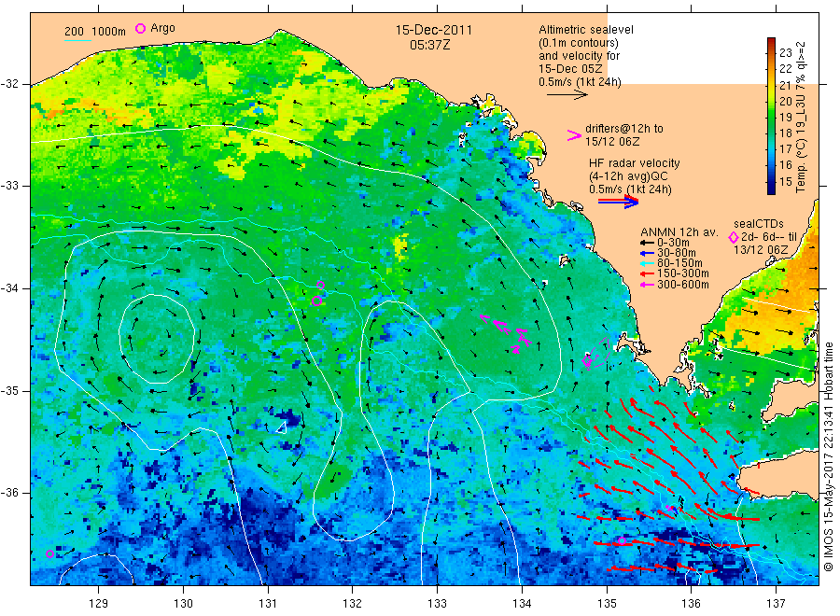
Task: Click the altimetric velocity scale arrow
Action: coord(567,95)
